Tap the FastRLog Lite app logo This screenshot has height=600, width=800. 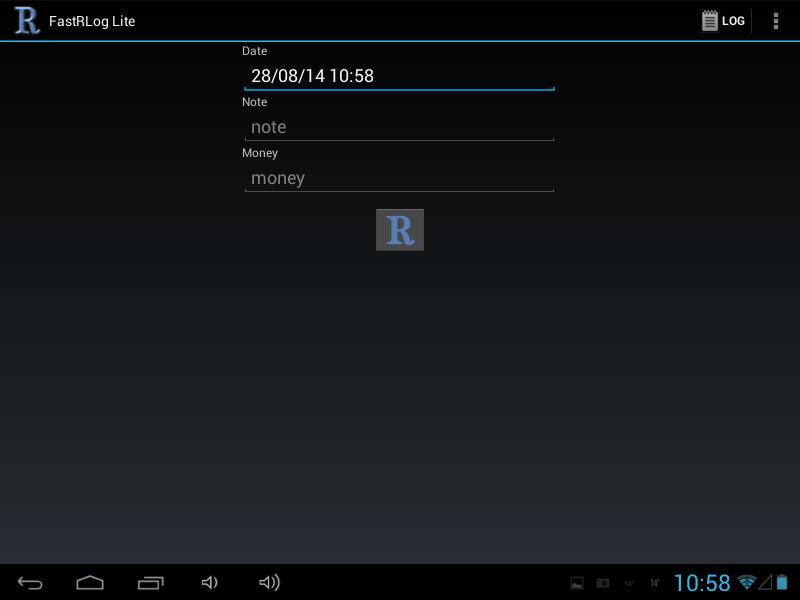tap(27, 20)
